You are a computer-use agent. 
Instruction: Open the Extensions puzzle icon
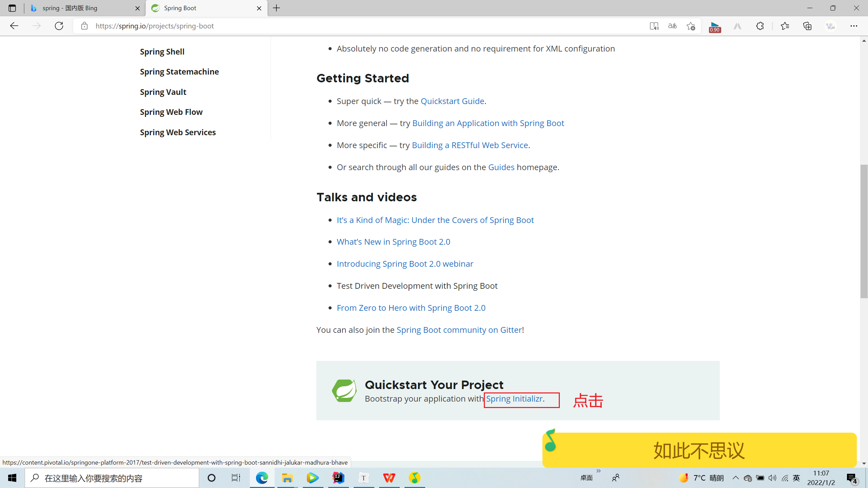[760, 26]
